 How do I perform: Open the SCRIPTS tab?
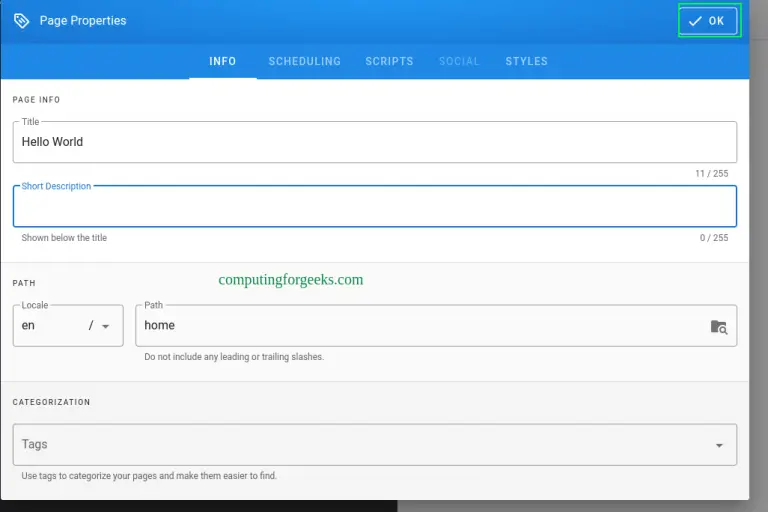pyautogui.click(x=389, y=61)
